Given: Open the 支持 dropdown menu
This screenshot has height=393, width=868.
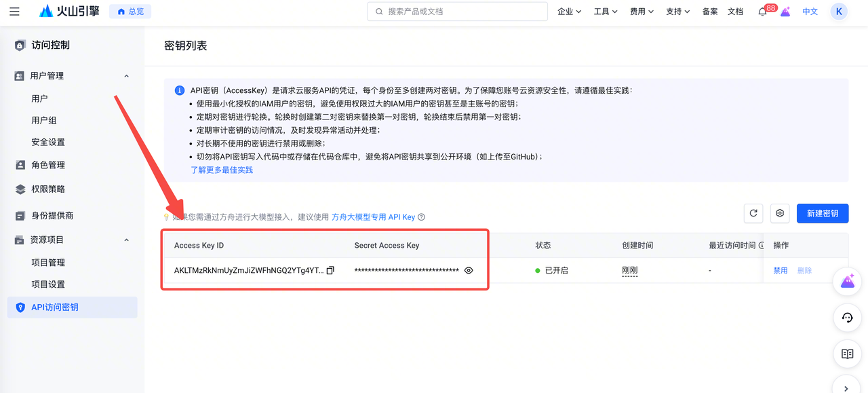Looking at the screenshot, I should 677,12.
